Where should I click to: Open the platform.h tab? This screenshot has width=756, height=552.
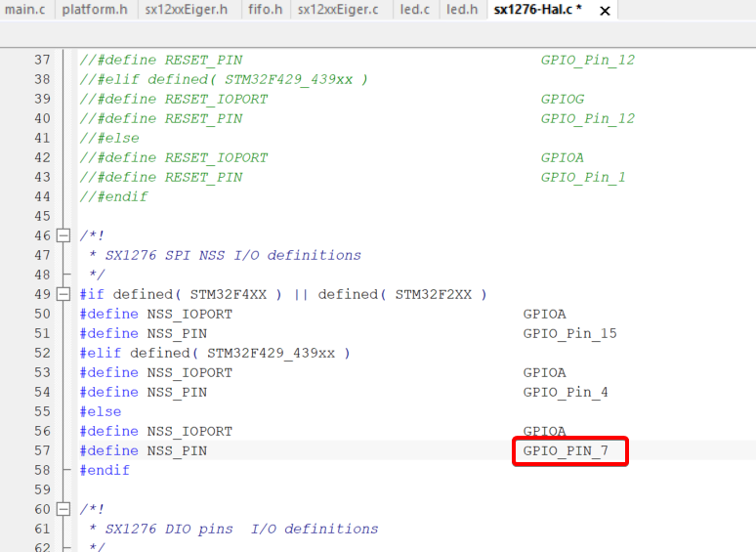pos(95,10)
